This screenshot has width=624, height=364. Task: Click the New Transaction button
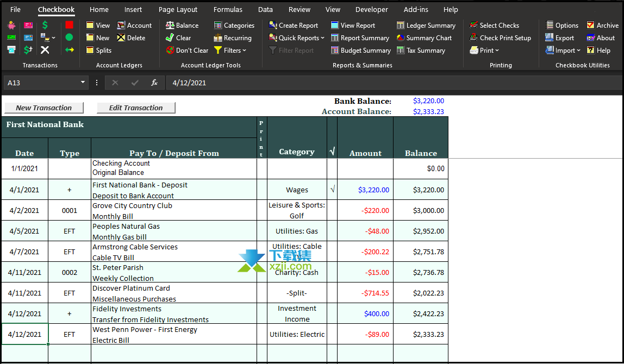[44, 108]
